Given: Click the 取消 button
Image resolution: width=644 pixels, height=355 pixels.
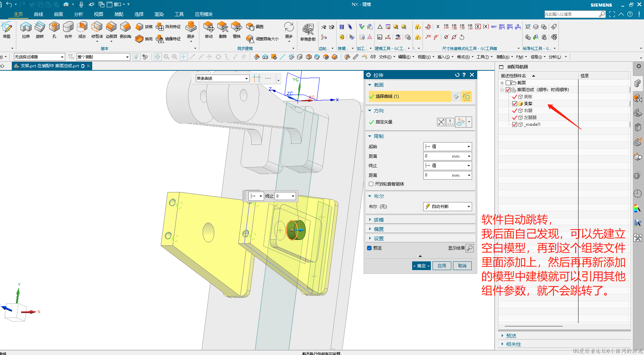Looking at the screenshot, I should [462, 266].
